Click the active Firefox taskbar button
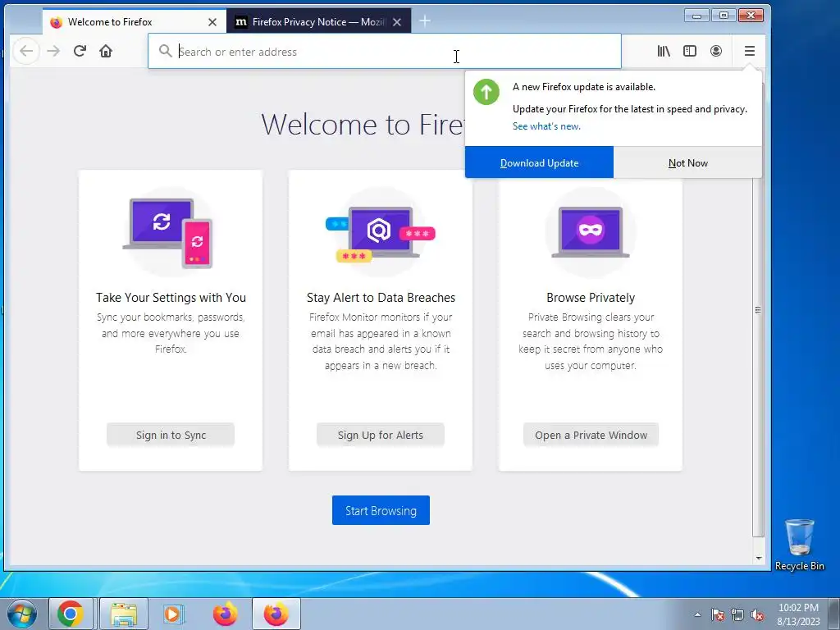 pyautogui.click(x=276, y=614)
